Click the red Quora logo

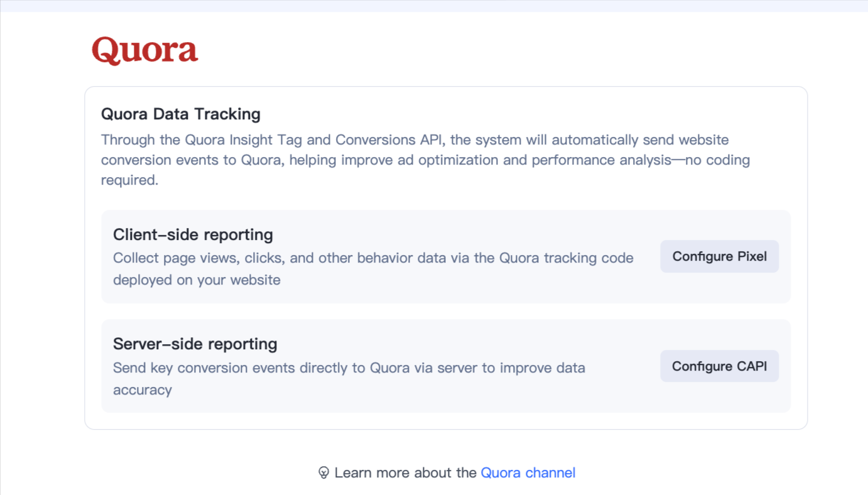pos(145,50)
